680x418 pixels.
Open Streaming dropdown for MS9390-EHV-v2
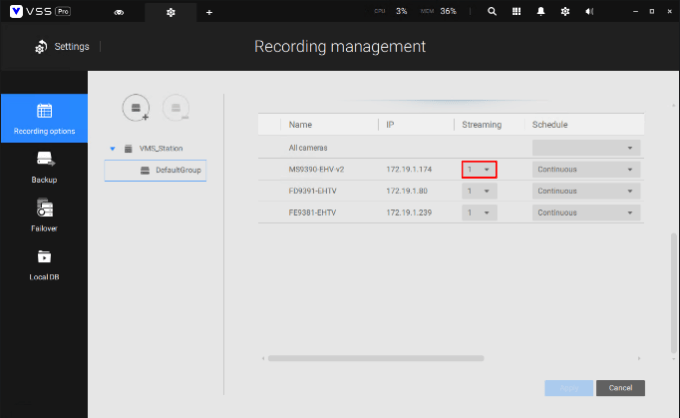479,169
